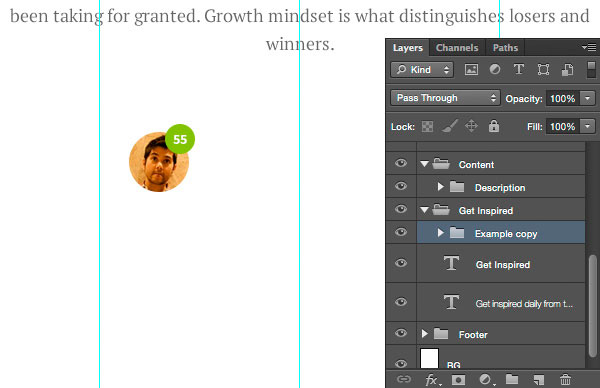The image size is (600, 388).
Task: Click the BG layer white thumbnail
Action: (x=429, y=358)
